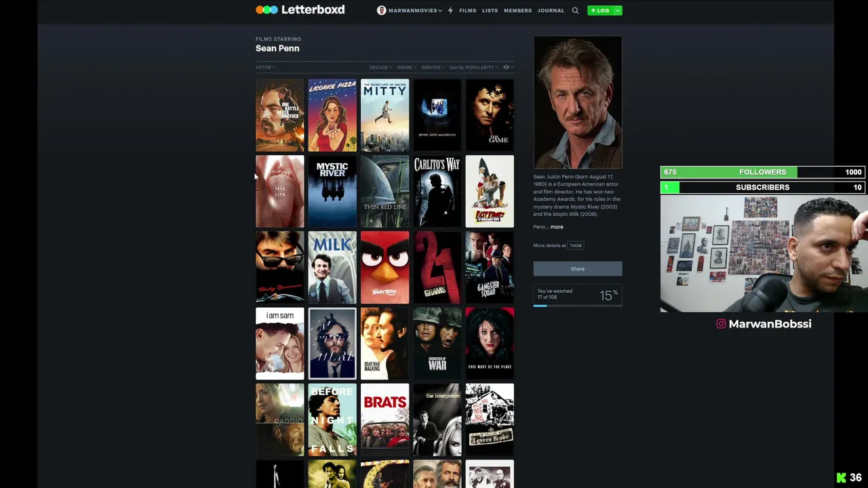
Task: Open the Actor role dropdown
Action: click(x=265, y=67)
